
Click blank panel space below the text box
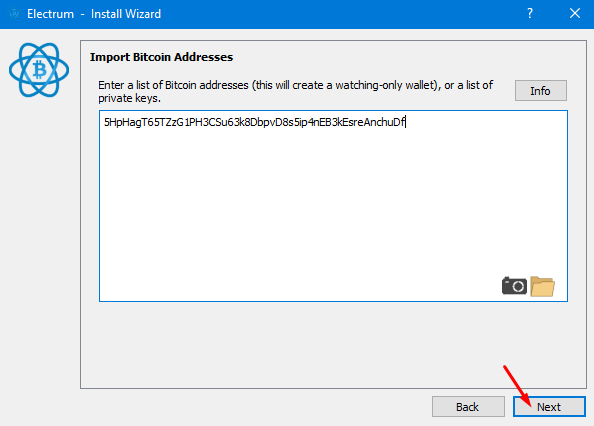(x=333, y=345)
